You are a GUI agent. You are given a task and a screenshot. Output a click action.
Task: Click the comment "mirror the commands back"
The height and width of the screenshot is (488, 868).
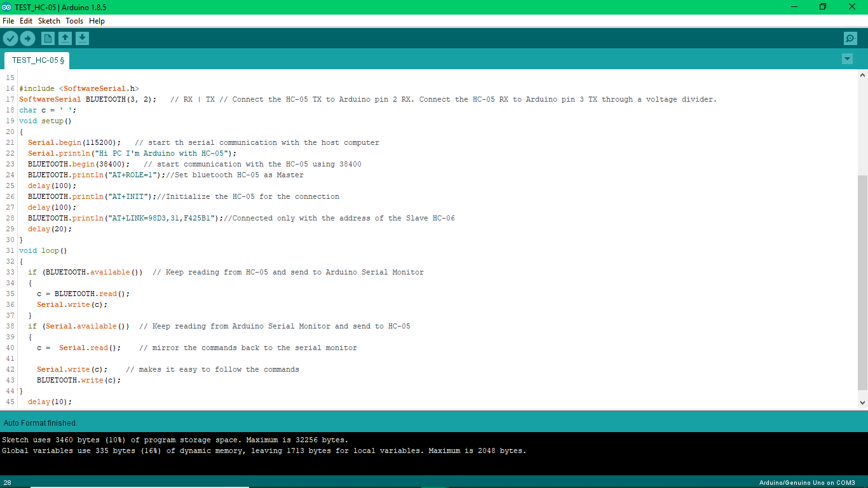click(248, 348)
